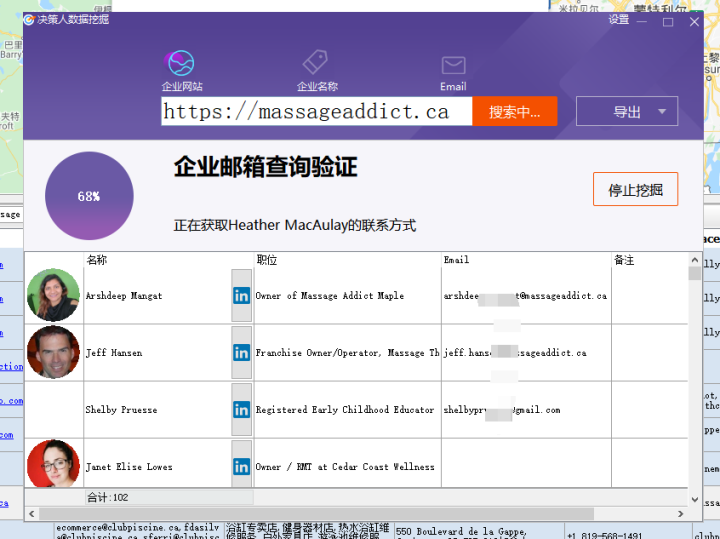The width and height of the screenshot is (720, 539).
Task: Open LinkedIn profile of Arshdeep Mangat
Action: pos(242,296)
